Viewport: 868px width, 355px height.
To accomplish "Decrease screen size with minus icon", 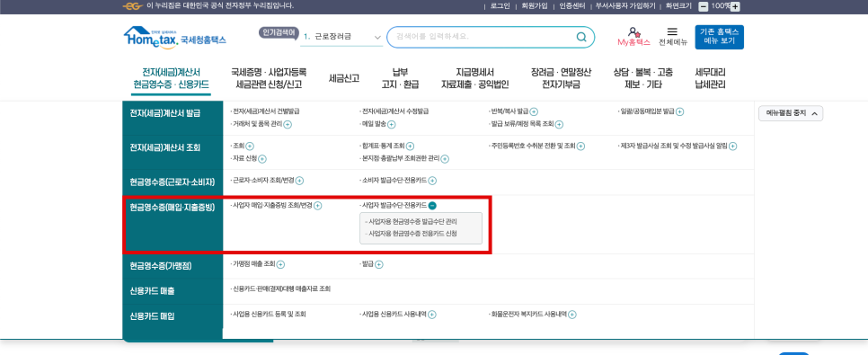I will [703, 6].
